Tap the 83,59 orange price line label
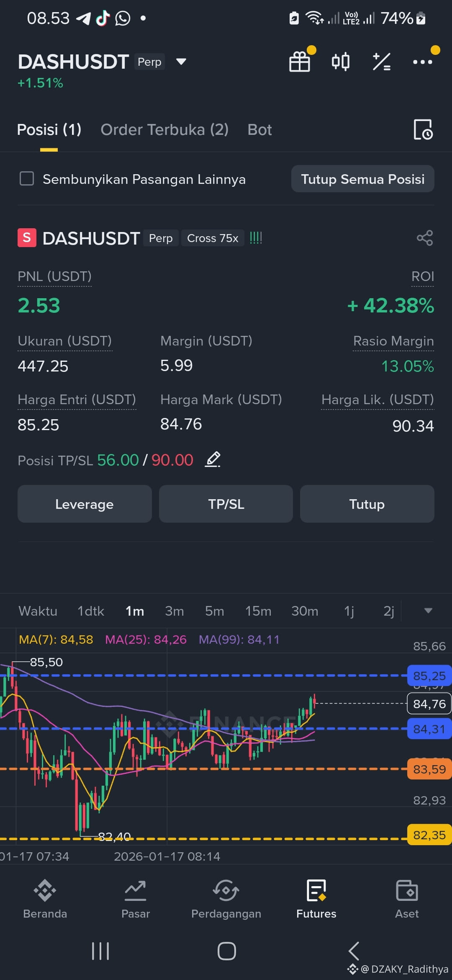Viewport: 452px width, 980px height. [429, 769]
